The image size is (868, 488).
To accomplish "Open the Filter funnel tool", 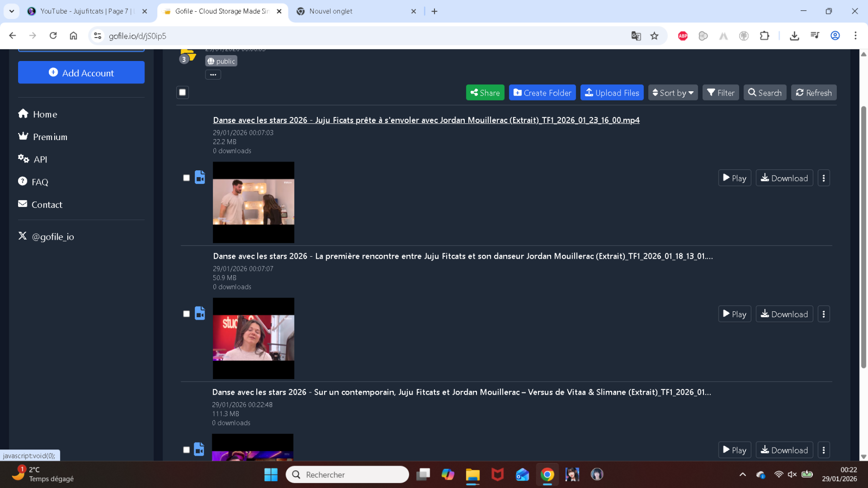I will point(720,93).
